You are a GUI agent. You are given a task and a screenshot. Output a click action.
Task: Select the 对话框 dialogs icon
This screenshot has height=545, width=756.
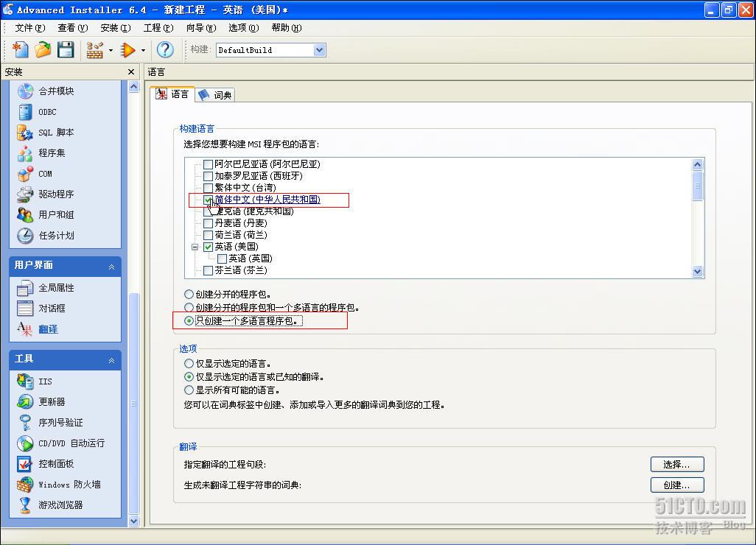(x=25, y=309)
